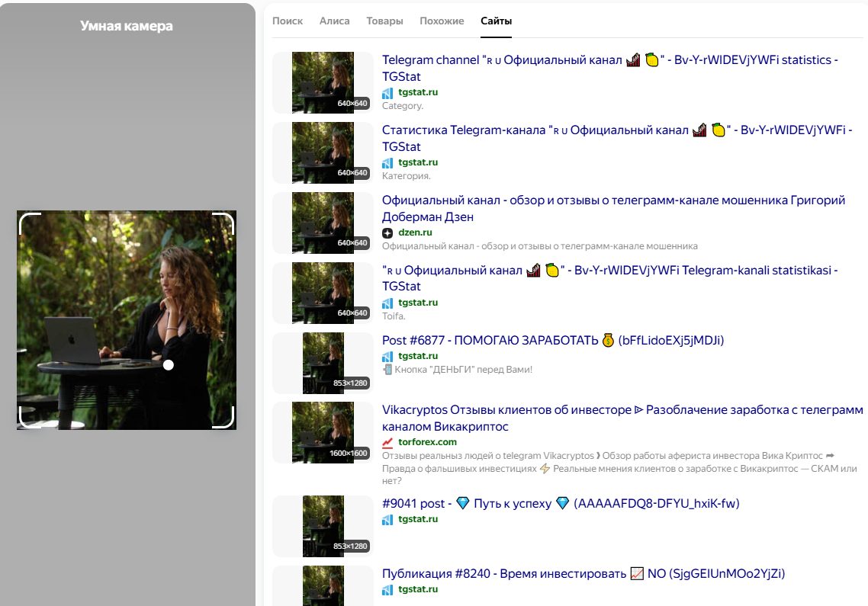The image size is (868, 606).
Task: Open the #9041 post Путь к успеху link
Action: [561, 503]
